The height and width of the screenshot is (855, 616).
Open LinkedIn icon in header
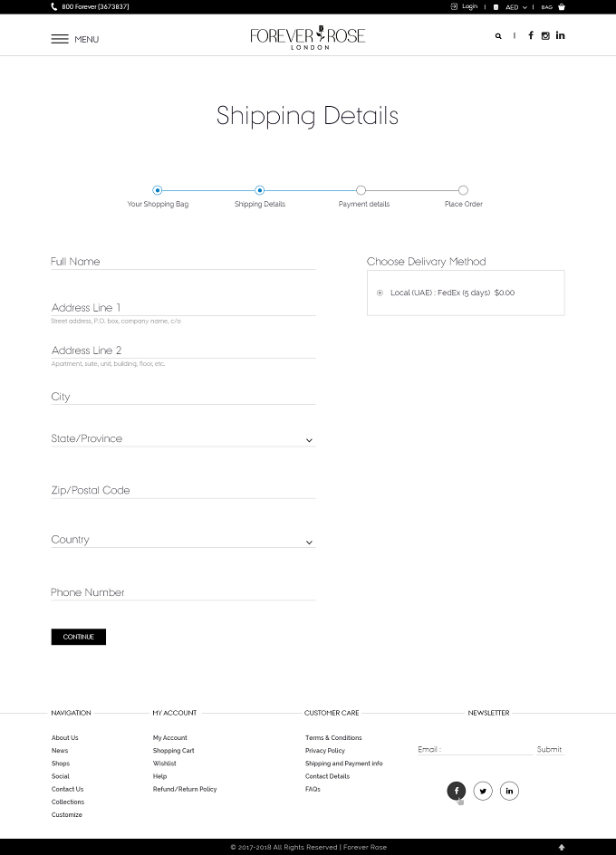[561, 35]
